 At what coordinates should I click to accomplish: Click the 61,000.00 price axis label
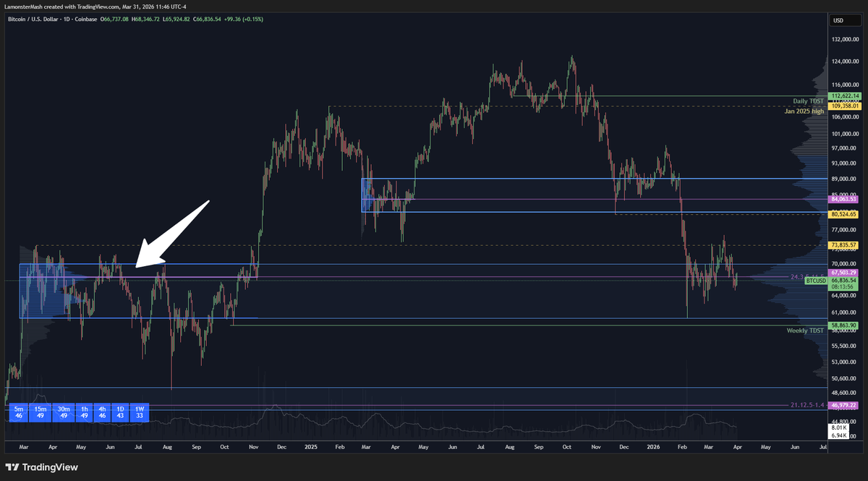843,312
